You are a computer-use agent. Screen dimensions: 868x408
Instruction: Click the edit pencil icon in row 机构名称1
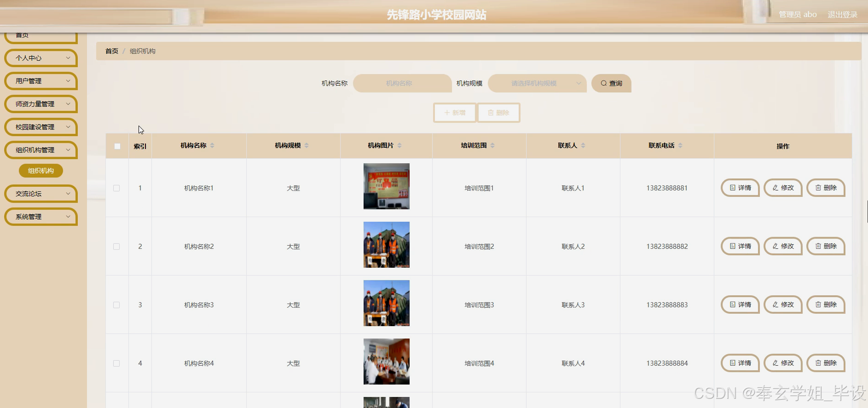point(775,188)
